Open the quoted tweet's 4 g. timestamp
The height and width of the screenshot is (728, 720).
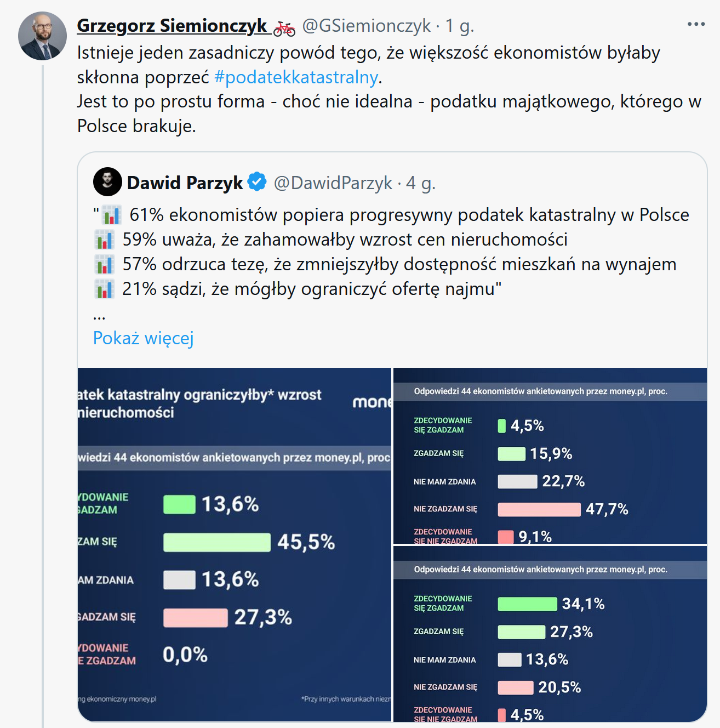tap(420, 183)
